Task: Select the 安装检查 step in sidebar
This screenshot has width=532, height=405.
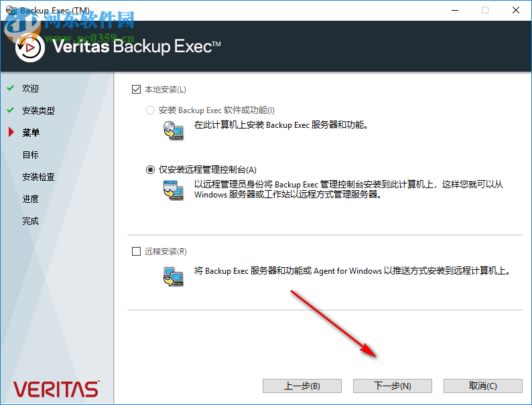Action: [38, 177]
